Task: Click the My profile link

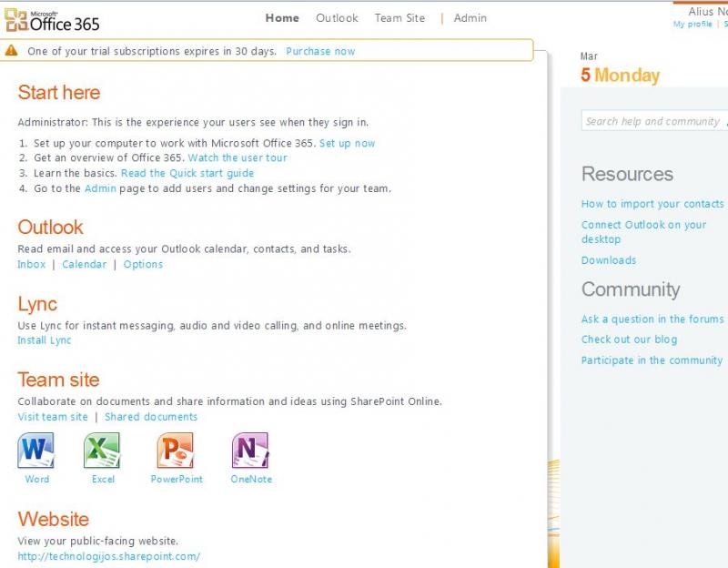Action: click(693, 25)
